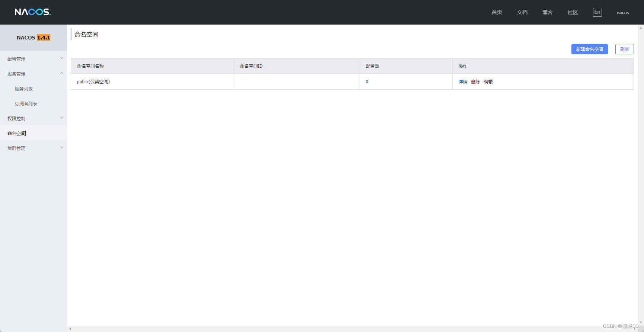Click the 命名空间 page title
The width and height of the screenshot is (644, 332).
point(86,34)
